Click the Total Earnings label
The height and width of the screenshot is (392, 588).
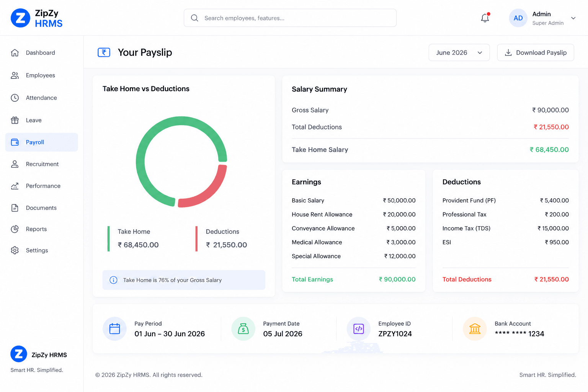coord(312,279)
